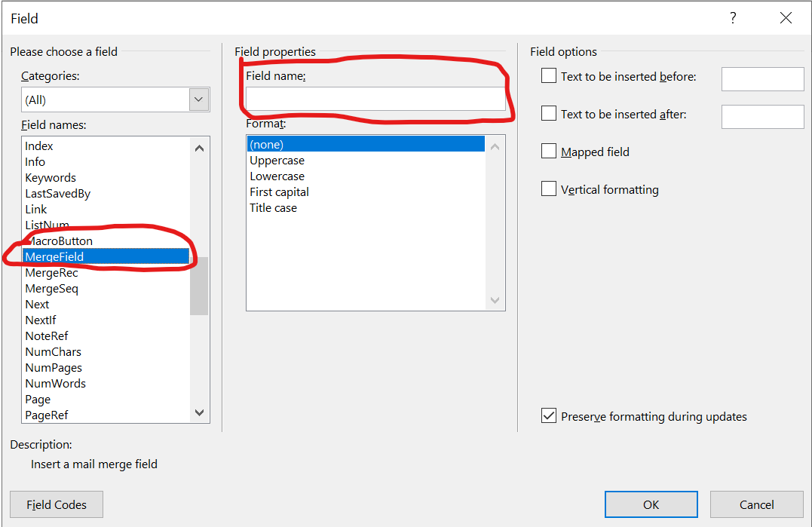The width and height of the screenshot is (812, 527).
Task: Select Title case format
Action: click(273, 208)
